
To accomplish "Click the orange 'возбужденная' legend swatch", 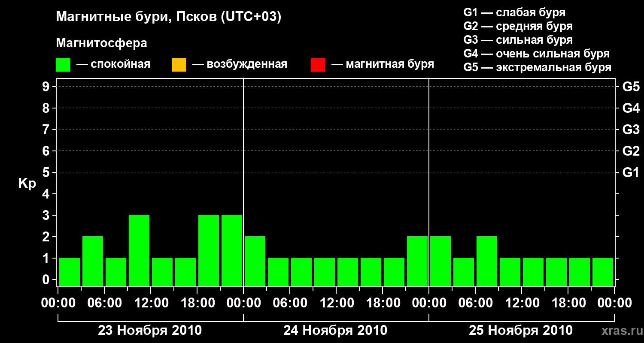I will tap(179, 65).
